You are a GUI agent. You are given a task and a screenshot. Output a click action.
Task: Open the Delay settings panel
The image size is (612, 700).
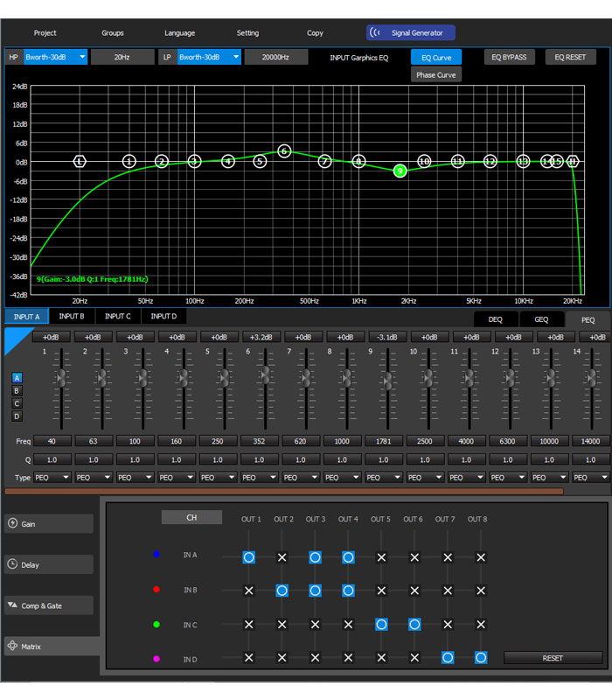click(48, 564)
